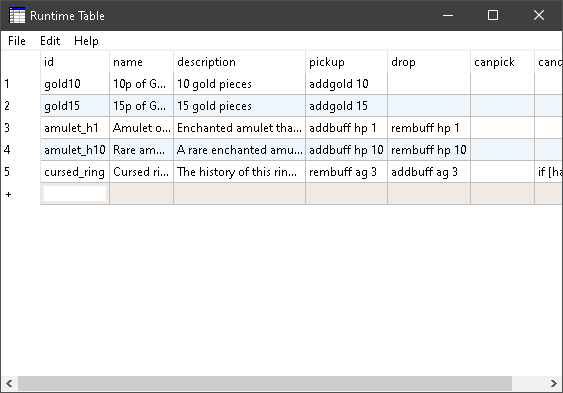Image resolution: width=563 pixels, height=393 pixels.
Task: Click the 'addbuff ag 3' drop cell
Action: (429, 172)
